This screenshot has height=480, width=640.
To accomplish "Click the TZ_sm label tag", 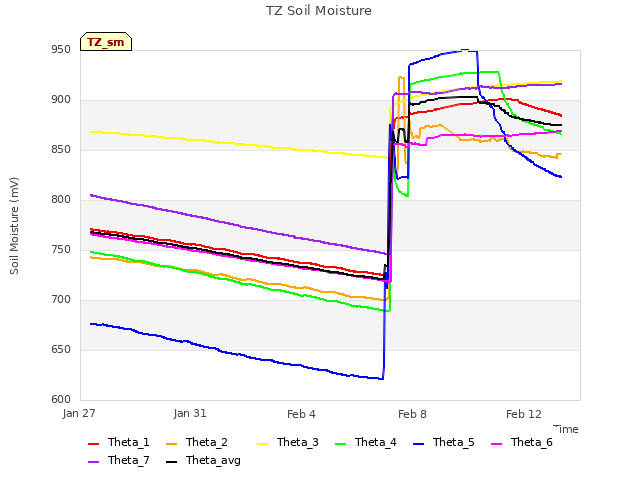I will coord(106,42).
